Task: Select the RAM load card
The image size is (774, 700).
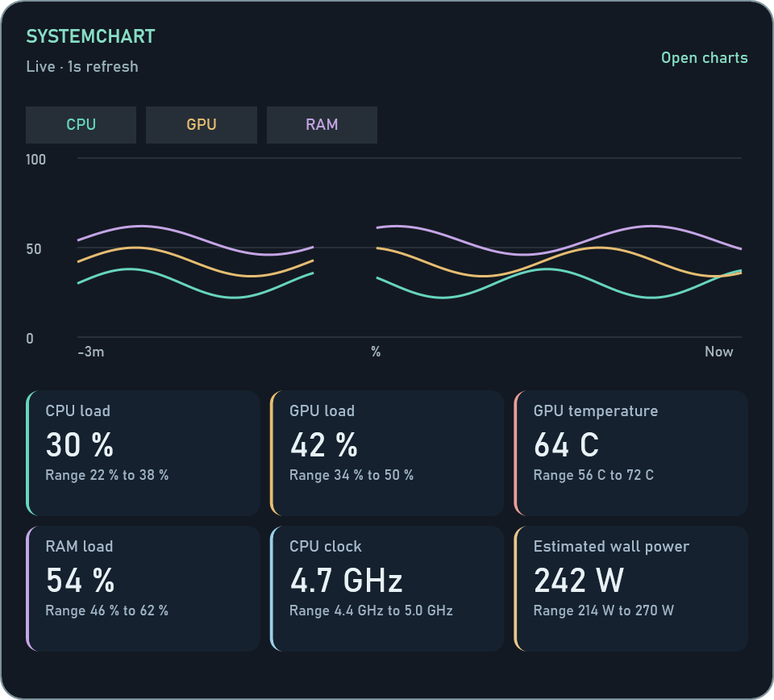Action: (x=144, y=589)
